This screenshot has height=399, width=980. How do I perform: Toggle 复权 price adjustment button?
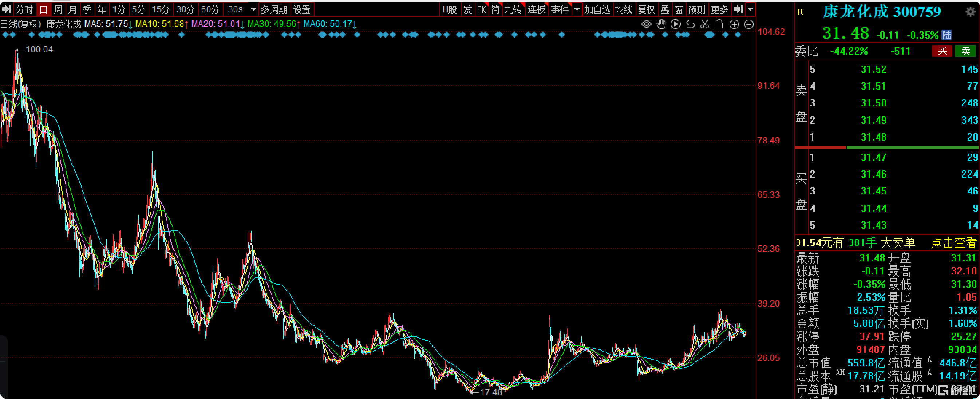pos(646,9)
